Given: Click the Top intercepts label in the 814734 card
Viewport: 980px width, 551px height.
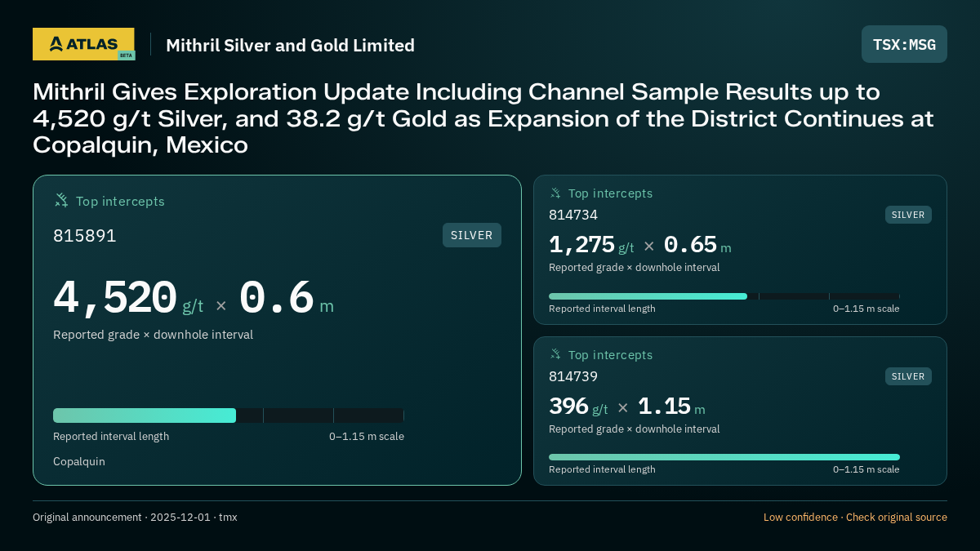Looking at the screenshot, I should (x=610, y=193).
